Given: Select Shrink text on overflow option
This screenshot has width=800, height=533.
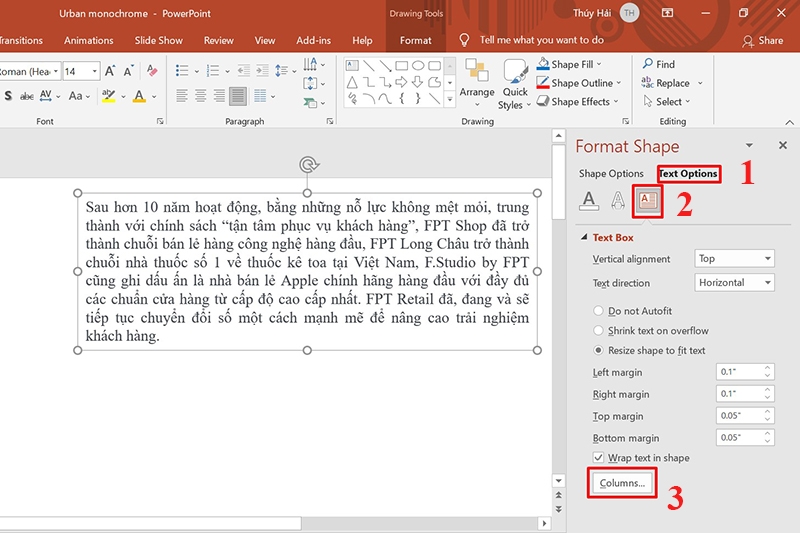Looking at the screenshot, I should coord(651,331).
